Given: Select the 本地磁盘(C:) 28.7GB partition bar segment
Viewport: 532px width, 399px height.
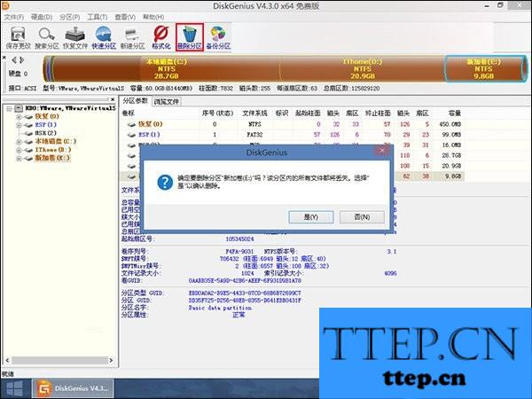Looking at the screenshot, I should click(167, 69).
